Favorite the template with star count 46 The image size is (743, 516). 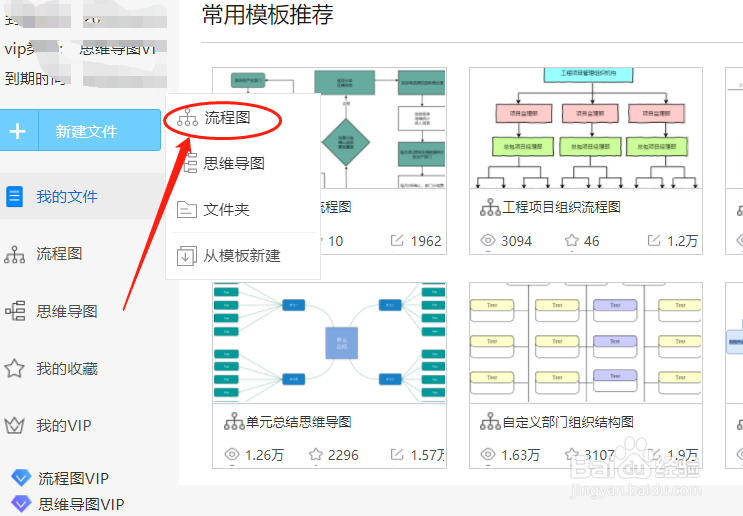572,240
